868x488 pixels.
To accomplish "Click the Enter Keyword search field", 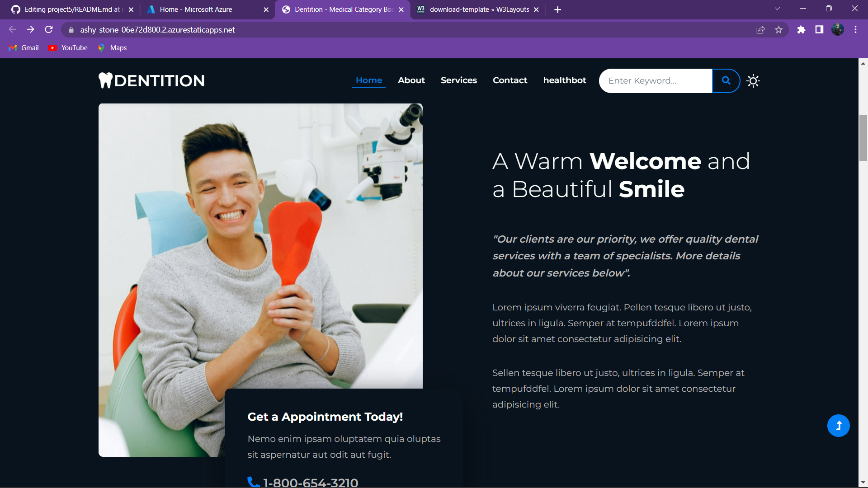I will 655,81.
